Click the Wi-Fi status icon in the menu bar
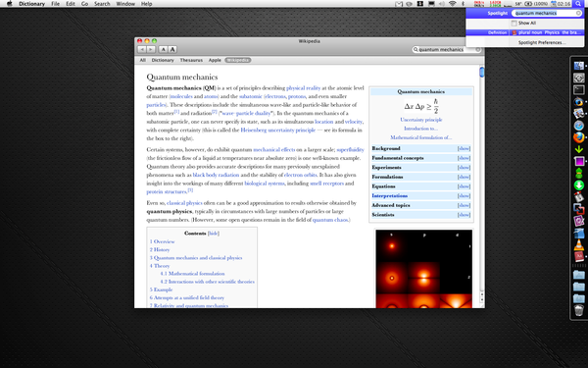Image resolution: width=588 pixels, height=368 pixels. tap(452, 4)
